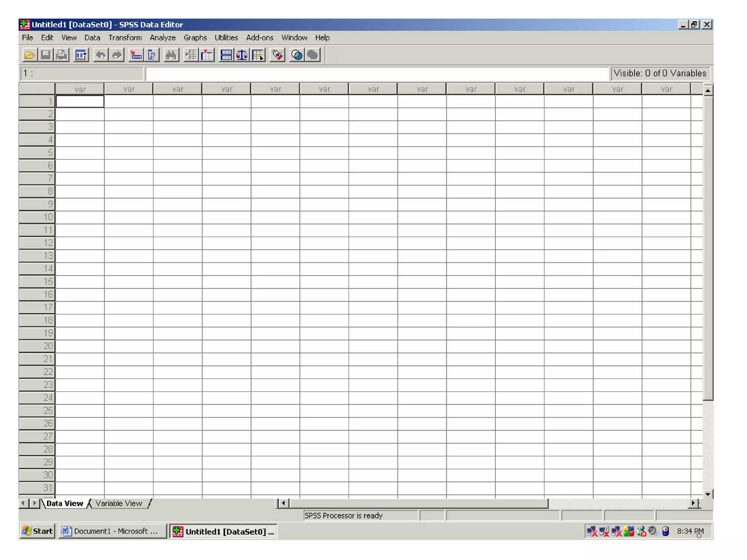Click the vertical scrollbar down arrow
The height and width of the screenshot is (560, 747).
point(708,494)
